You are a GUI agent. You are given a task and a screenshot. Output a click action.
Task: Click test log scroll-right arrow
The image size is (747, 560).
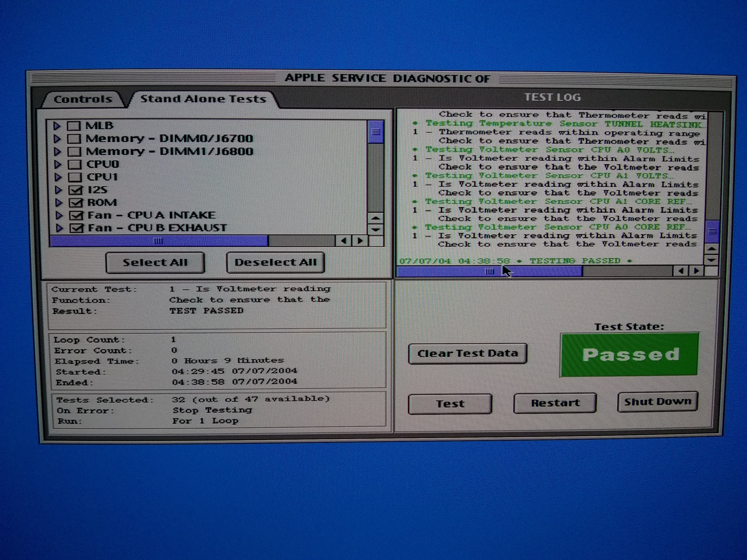click(x=696, y=271)
